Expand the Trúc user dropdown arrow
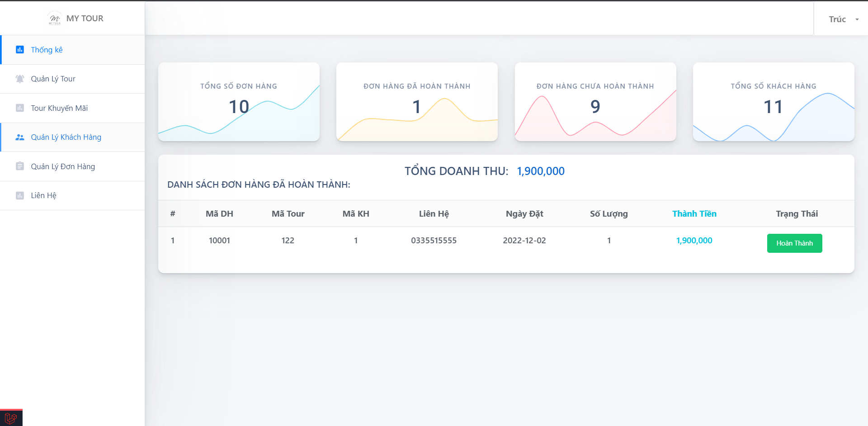This screenshot has width=868, height=426. pos(857,19)
